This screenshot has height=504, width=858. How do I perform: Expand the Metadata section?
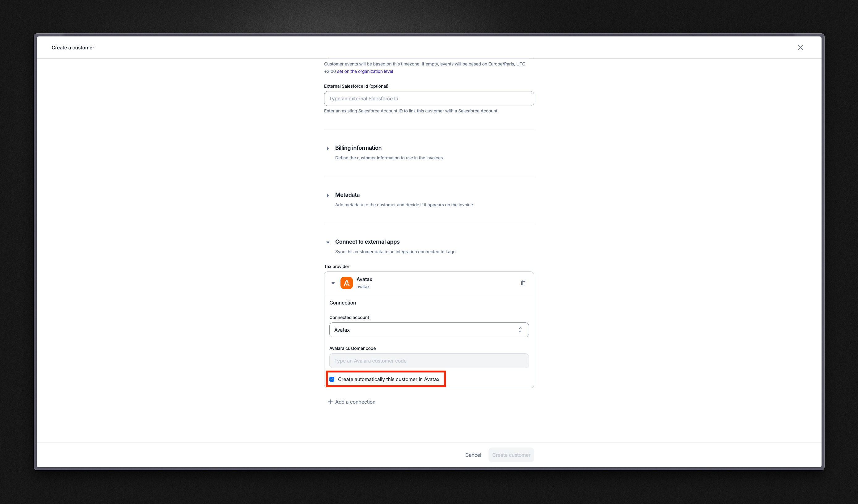point(328,195)
